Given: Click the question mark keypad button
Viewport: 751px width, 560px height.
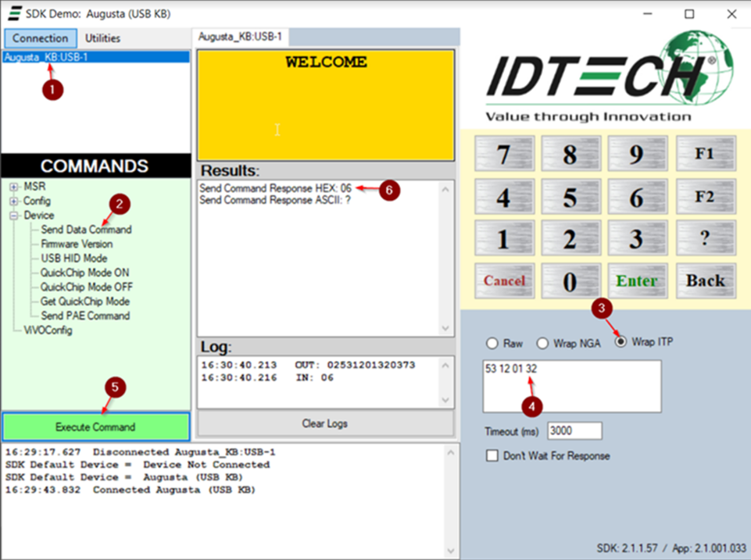Looking at the screenshot, I should tap(706, 238).
